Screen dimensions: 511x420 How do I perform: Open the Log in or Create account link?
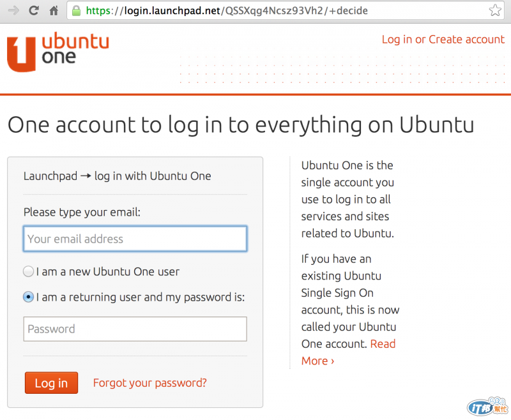click(x=443, y=40)
